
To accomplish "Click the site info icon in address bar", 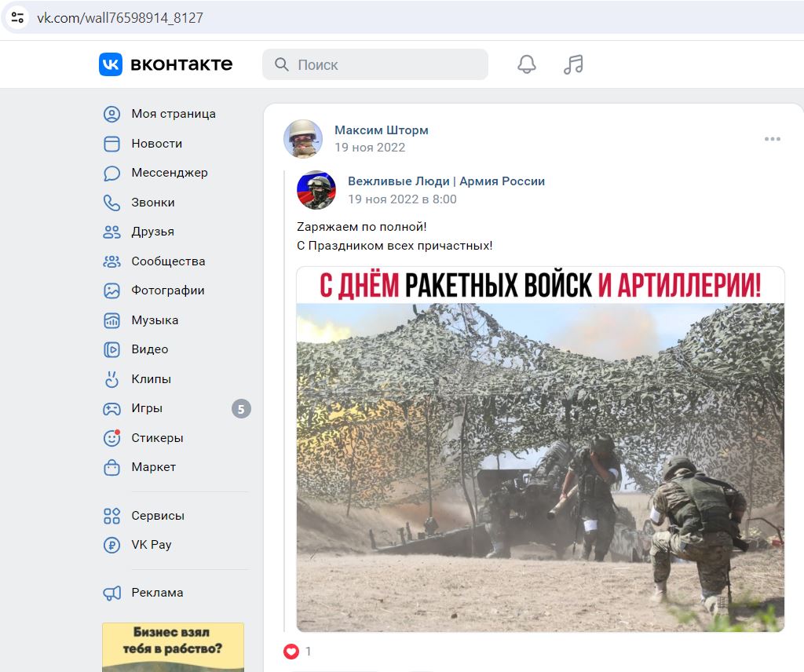I will pyautogui.click(x=18, y=17).
